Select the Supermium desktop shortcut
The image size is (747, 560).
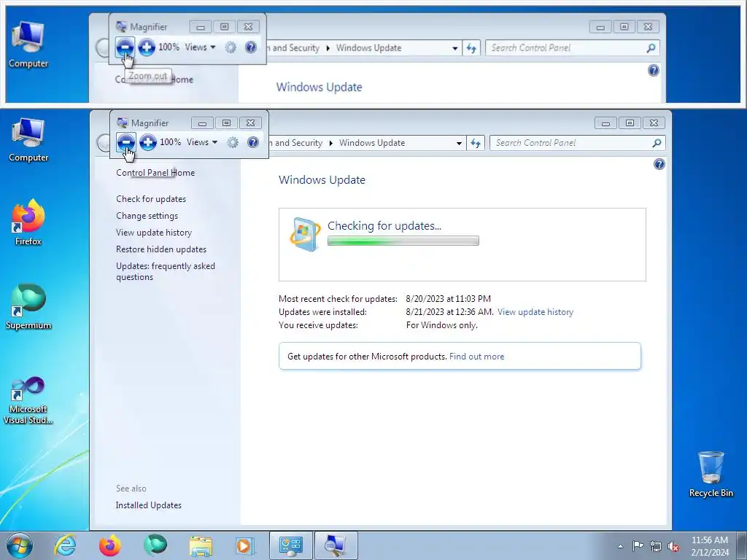click(x=28, y=307)
